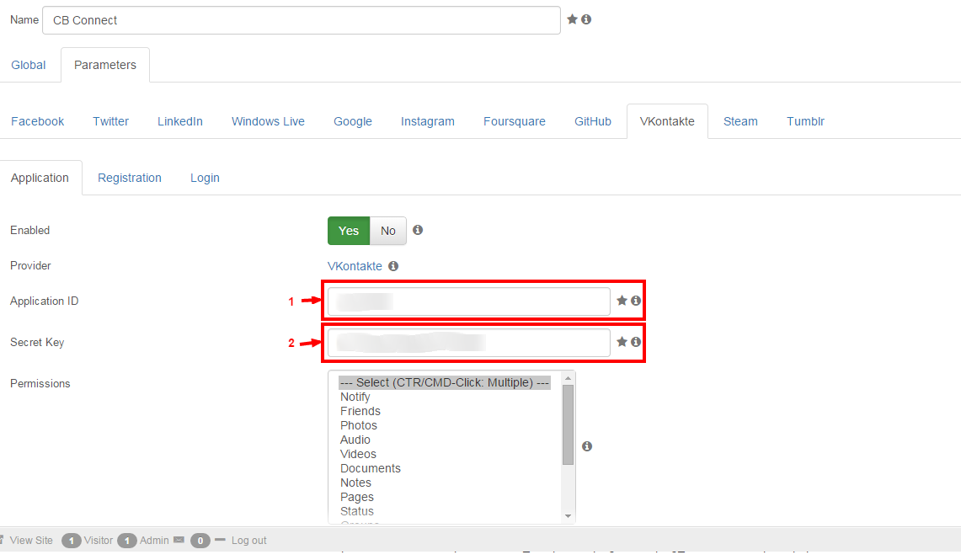961x560 pixels.
Task: Select Photos in Permissions list
Action: pyautogui.click(x=359, y=425)
